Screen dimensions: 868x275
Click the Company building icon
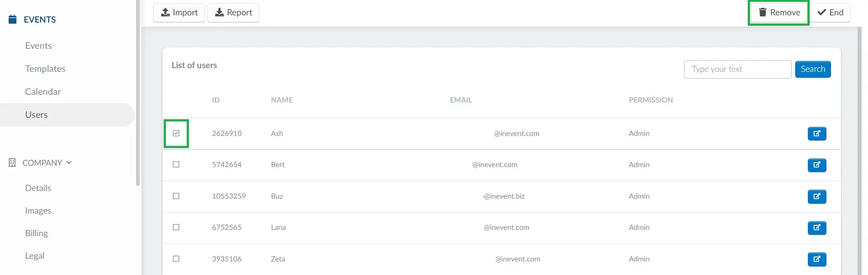[x=12, y=163]
